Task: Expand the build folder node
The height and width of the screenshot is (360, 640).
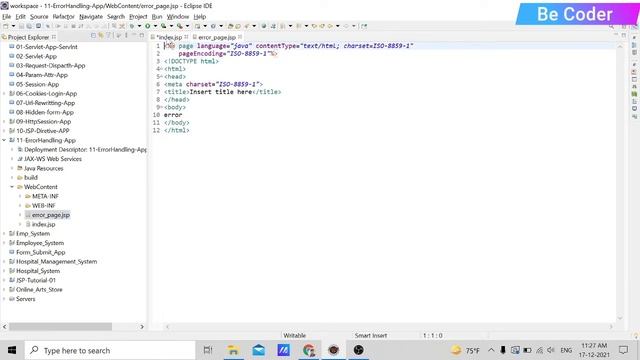Action: point(12,178)
